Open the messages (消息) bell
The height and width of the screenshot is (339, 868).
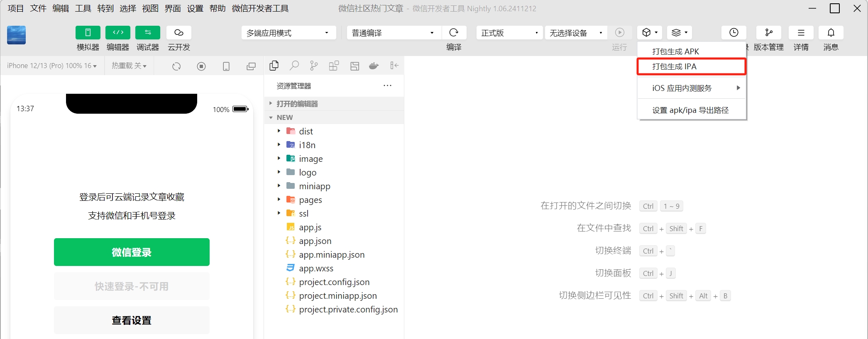pos(831,33)
